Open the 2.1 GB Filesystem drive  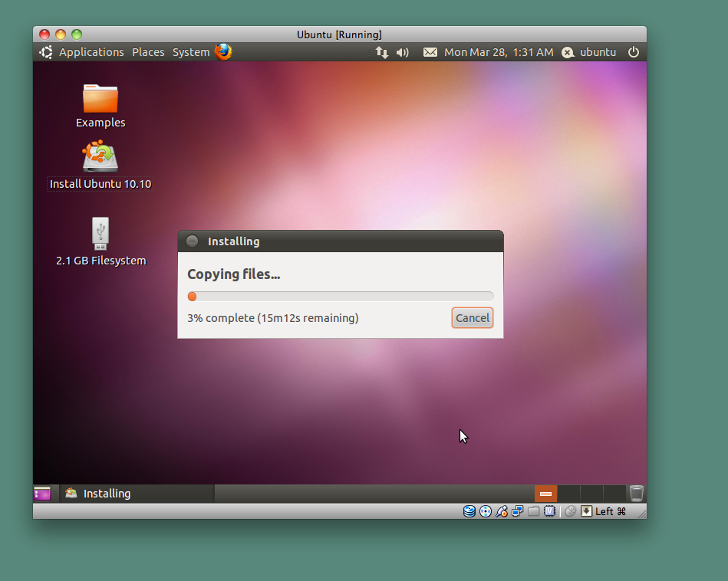pyautogui.click(x=100, y=234)
